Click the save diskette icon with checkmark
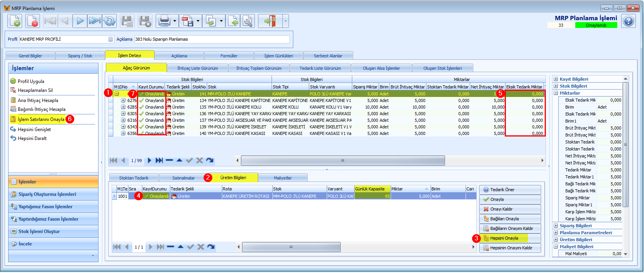Viewport: 644px width, 273px height. (127, 21)
